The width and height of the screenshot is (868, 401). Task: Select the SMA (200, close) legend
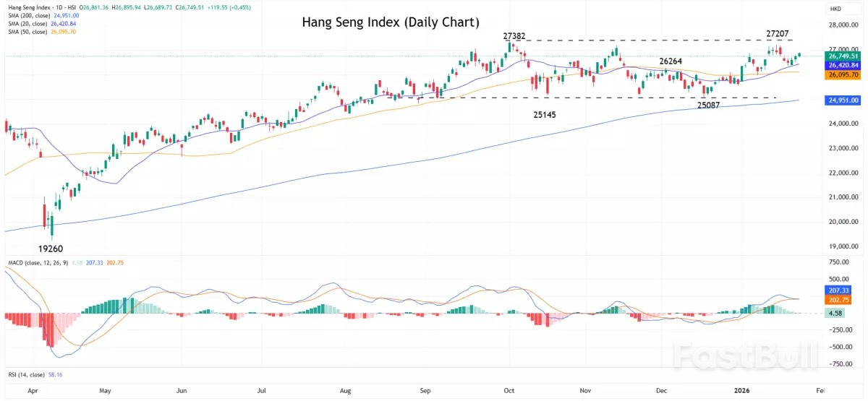[x=30, y=15]
